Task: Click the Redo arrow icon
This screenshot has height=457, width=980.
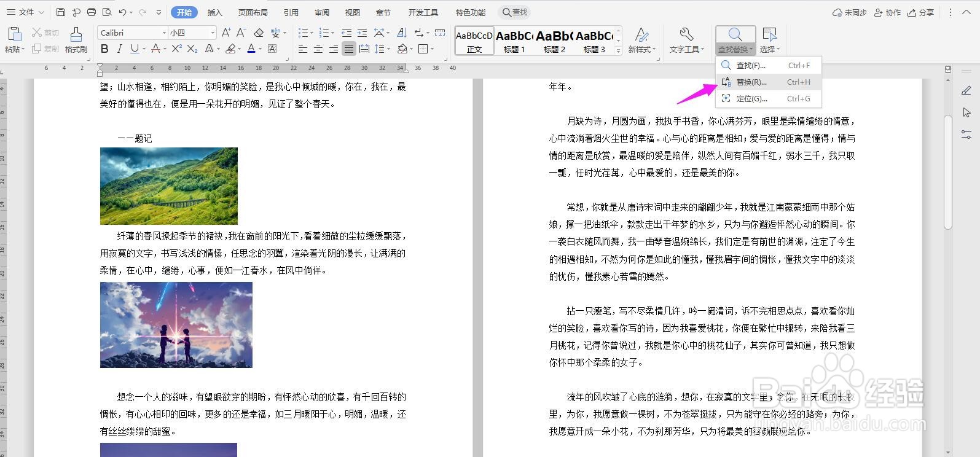Action: [x=143, y=12]
